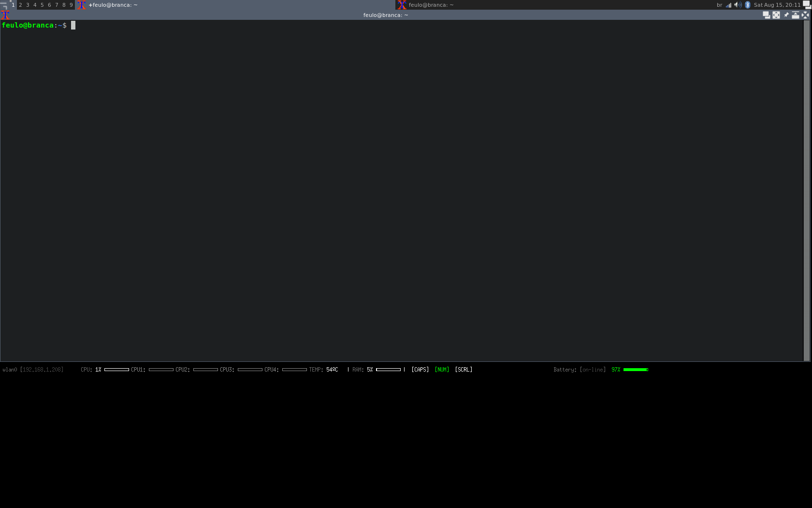Viewport: 812px width, 508px height.
Task: Toggle the CAPS lock indicator
Action: (420, 369)
